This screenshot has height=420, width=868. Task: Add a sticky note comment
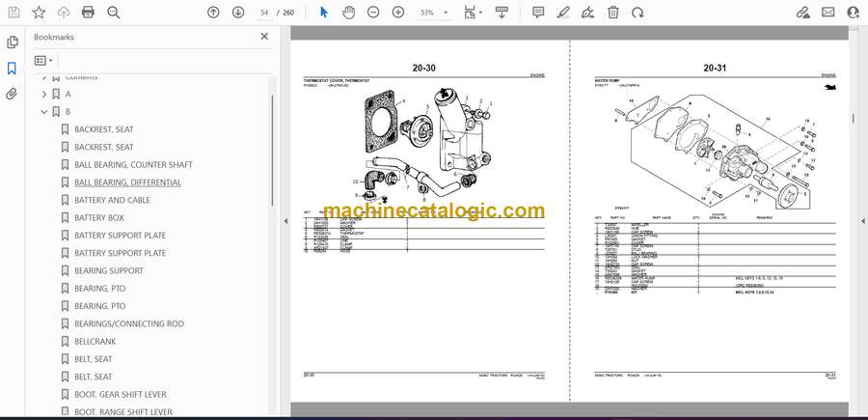click(x=538, y=13)
